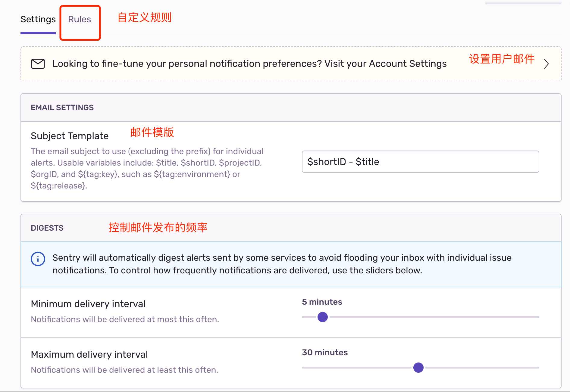Click the Maximum delivery interval slider handle

click(x=418, y=368)
